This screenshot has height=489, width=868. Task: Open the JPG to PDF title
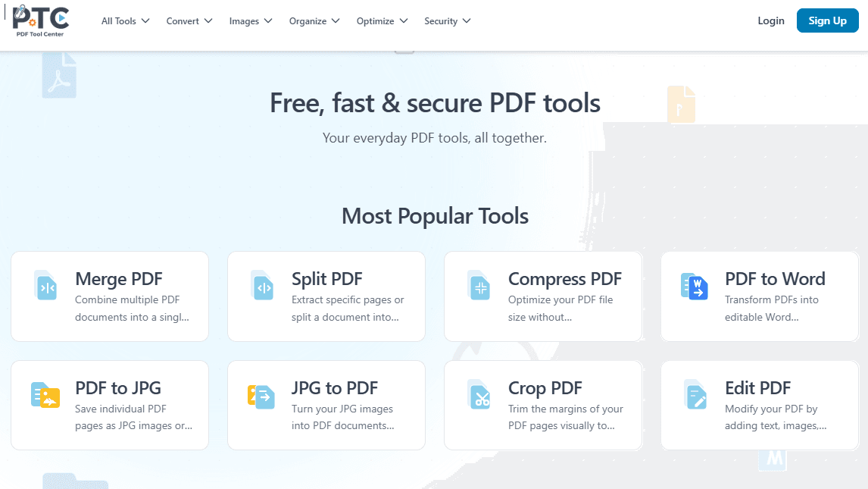click(x=335, y=388)
